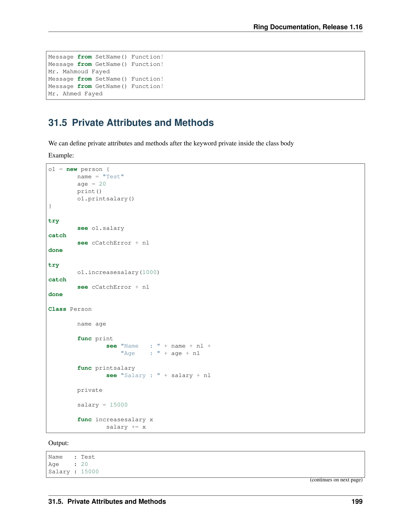The image size is (411, 532).
Task: Click 'Mr. Ahmed Fayed' output line
Action: pos(75,94)
